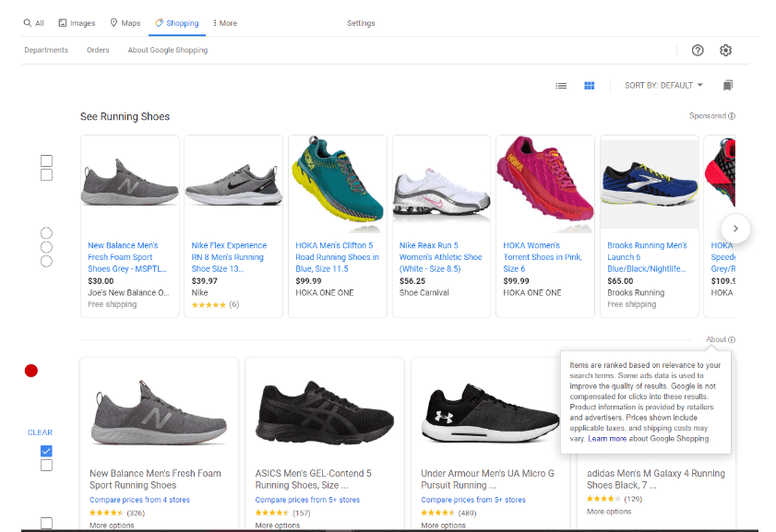
Task: Open ASICS Men's GEL-Contend 5 product title
Action: tap(314, 479)
